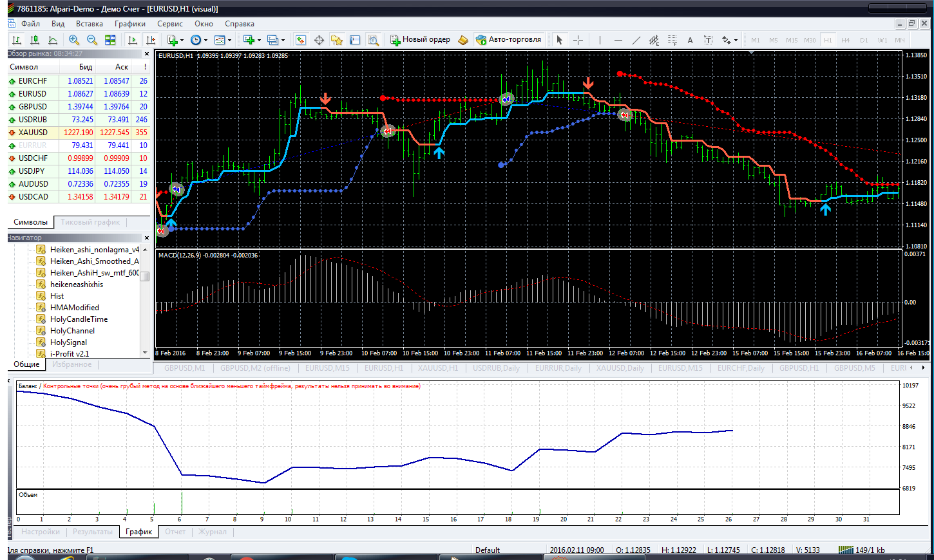Open the arrows objects dropdown
Screen dimensions: 934x560
(x=736, y=41)
